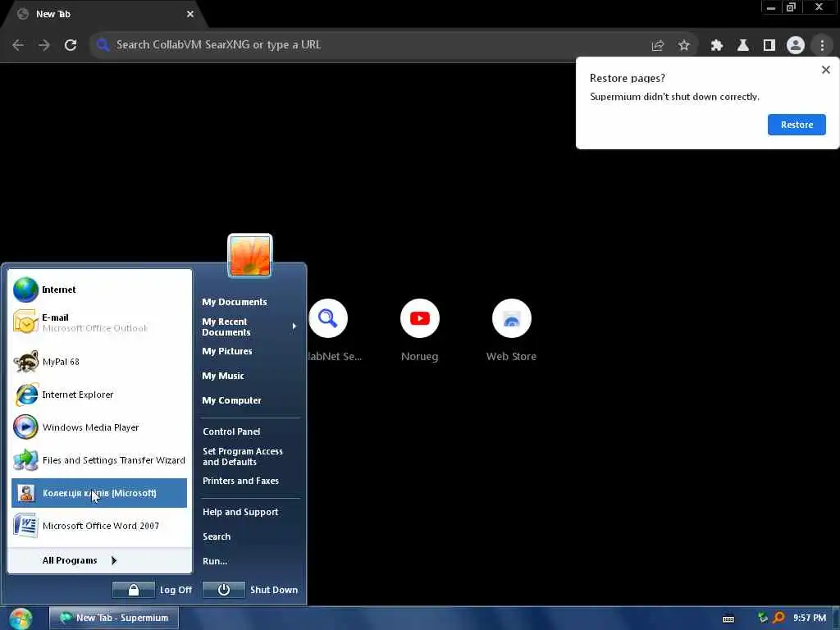The height and width of the screenshot is (630, 840).
Task: Open My Computer
Action: point(231,400)
